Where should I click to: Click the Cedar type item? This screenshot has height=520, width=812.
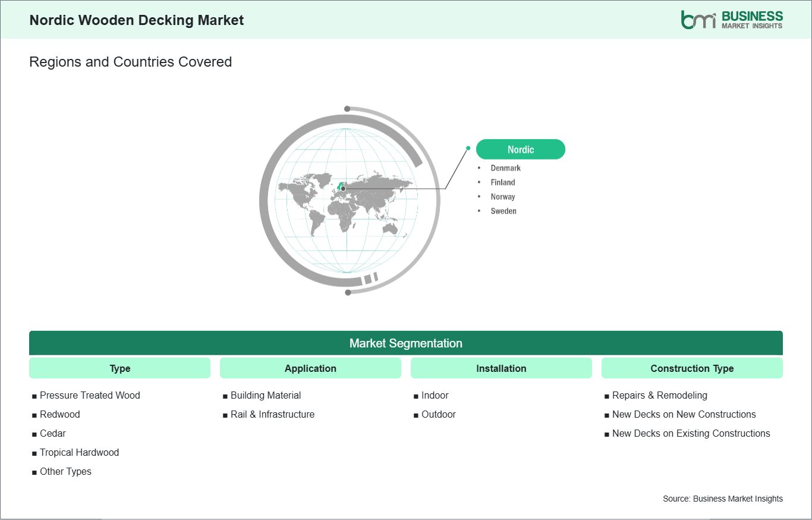click(49, 433)
